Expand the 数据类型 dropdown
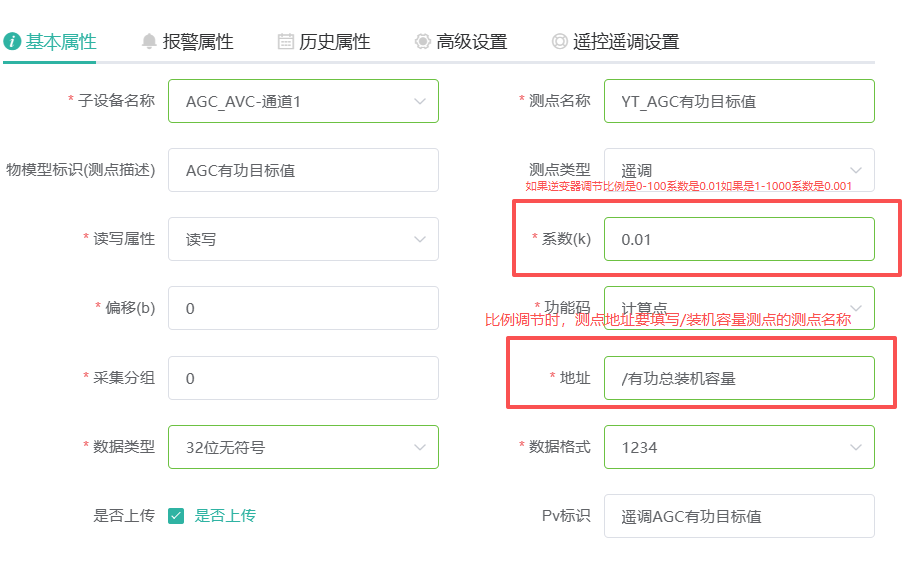This screenshot has height=567, width=913. click(419, 447)
